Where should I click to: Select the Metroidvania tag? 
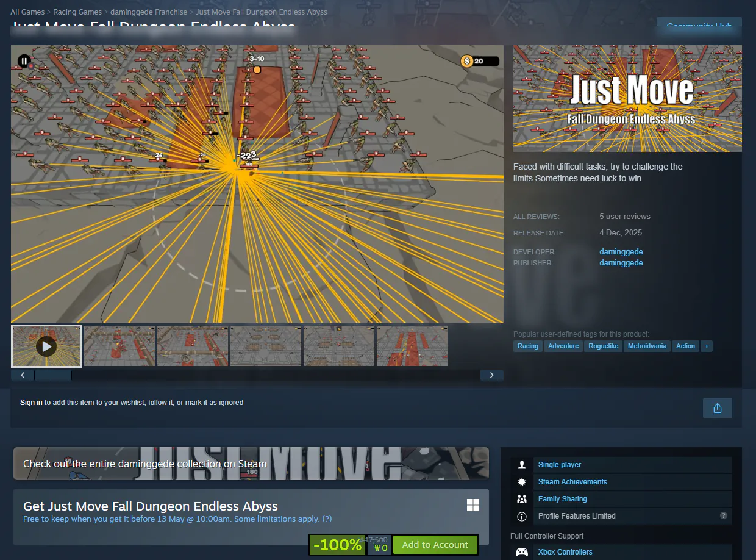(647, 346)
